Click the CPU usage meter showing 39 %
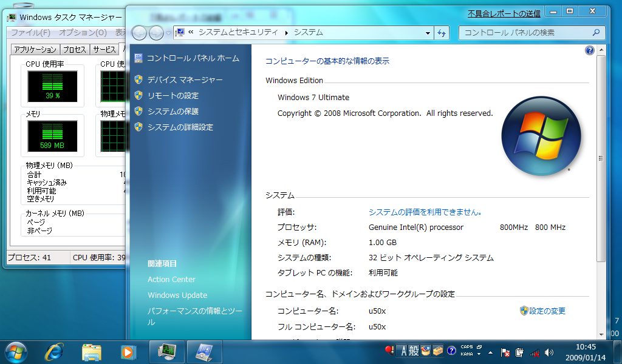Viewport: 622px width, 364px height. coord(52,86)
